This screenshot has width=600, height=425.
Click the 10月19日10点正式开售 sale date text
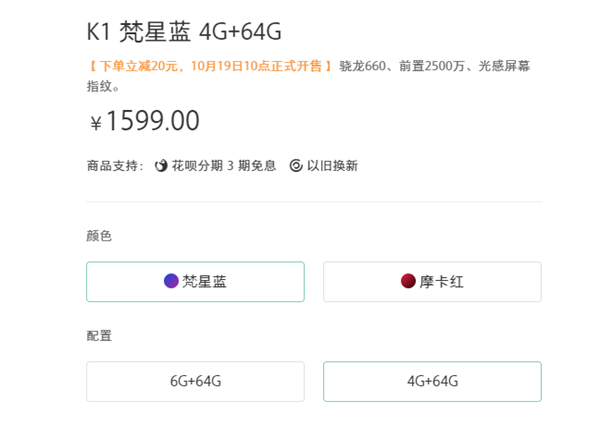click(x=248, y=66)
